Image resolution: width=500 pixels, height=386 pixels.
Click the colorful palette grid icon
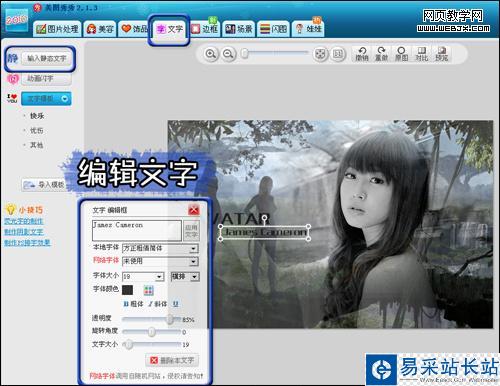tap(148, 290)
